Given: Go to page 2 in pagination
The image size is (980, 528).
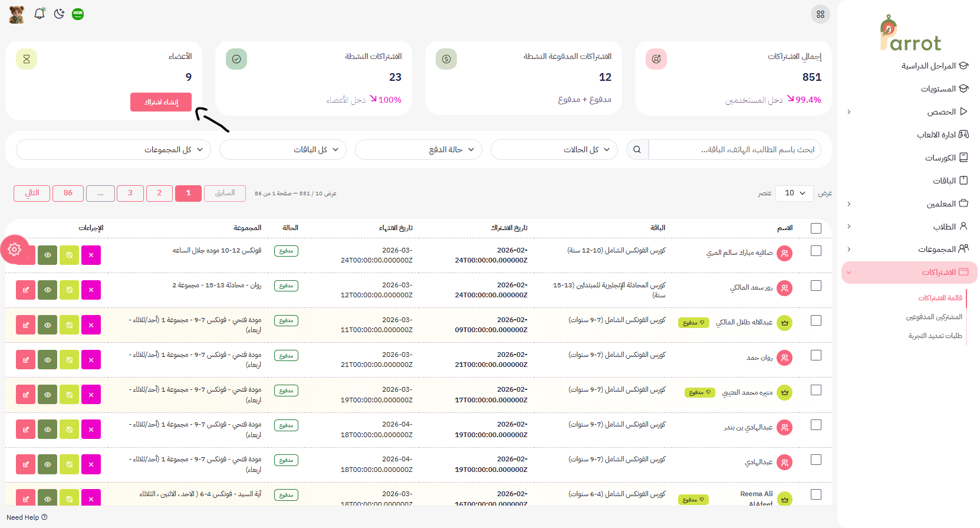Looking at the screenshot, I should tap(159, 194).
